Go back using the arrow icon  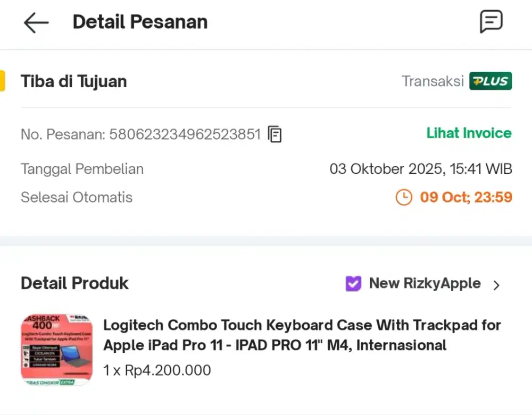point(36,23)
